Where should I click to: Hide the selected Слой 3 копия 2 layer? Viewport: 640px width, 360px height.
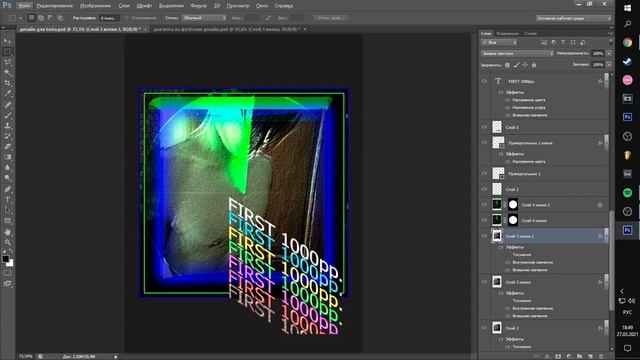(x=484, y=236)
